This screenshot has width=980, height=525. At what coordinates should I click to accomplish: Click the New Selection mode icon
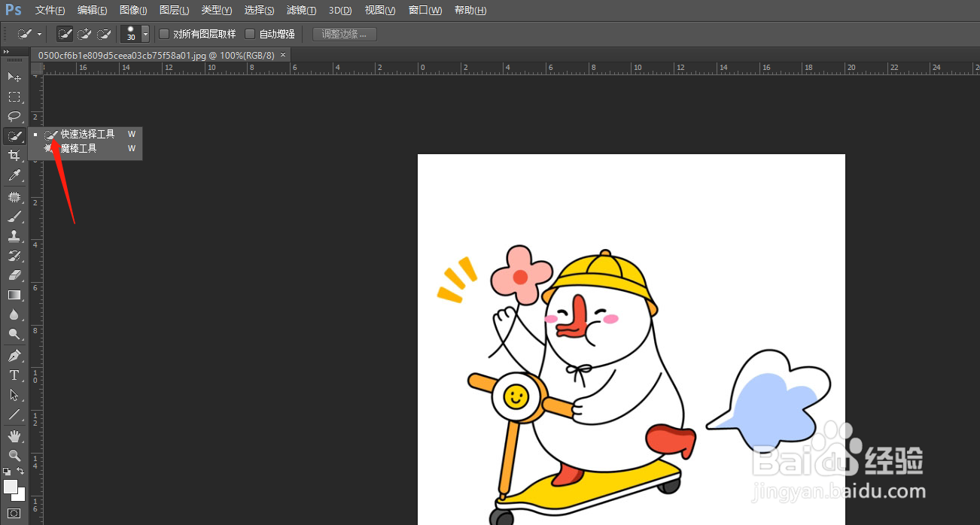pyautogui.click(x=65, y=34)
